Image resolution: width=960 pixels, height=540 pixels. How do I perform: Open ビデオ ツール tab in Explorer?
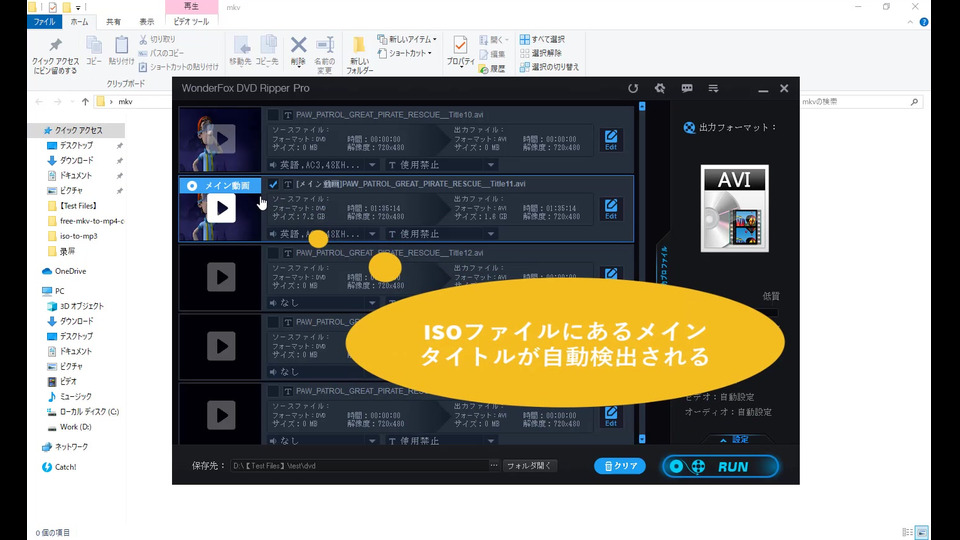pyautogui.click(x=191, y=22)
